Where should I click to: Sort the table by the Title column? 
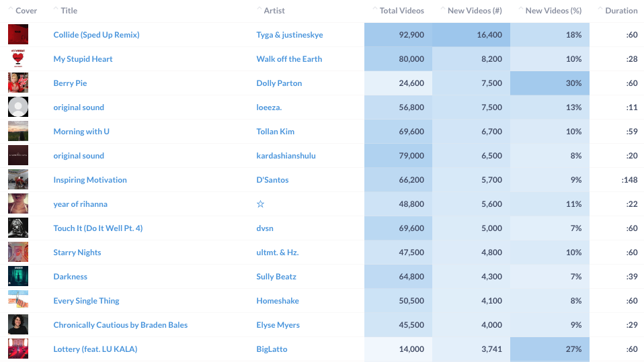tap(69, 11)
